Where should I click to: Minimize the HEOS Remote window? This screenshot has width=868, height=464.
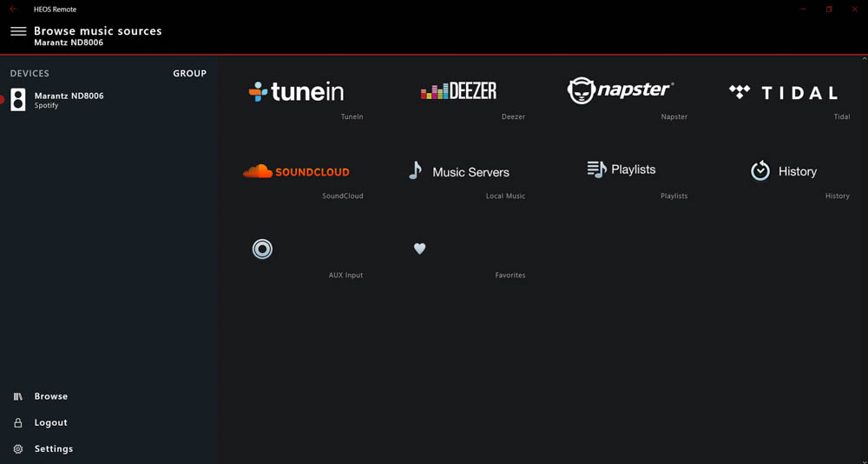[803, 9]
